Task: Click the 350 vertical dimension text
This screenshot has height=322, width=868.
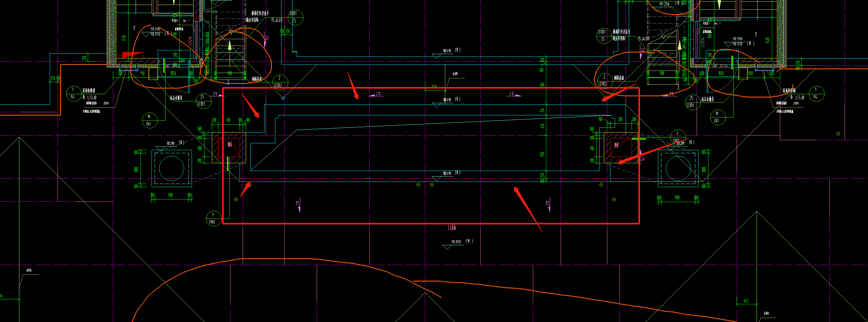Action: (x=542, y=110)
